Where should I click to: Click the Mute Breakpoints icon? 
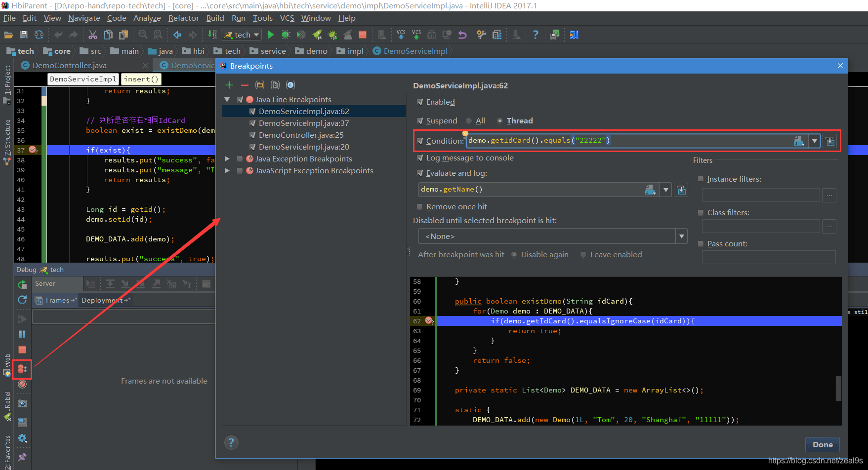tap(22, 384)
